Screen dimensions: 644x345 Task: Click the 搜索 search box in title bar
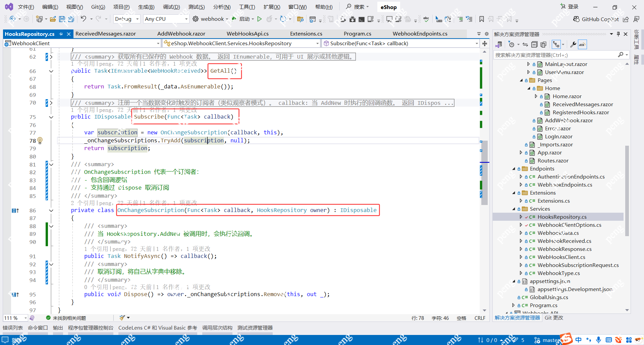[358, 7]
